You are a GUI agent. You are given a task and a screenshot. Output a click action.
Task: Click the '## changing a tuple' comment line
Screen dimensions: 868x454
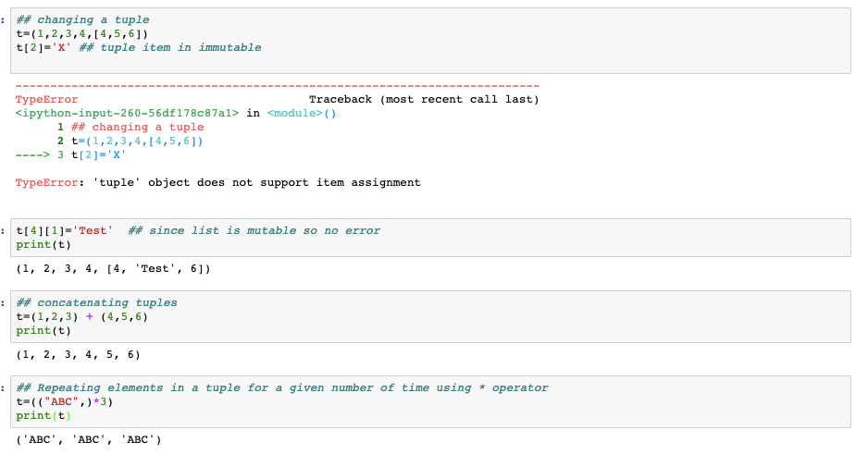pos(82,20)
